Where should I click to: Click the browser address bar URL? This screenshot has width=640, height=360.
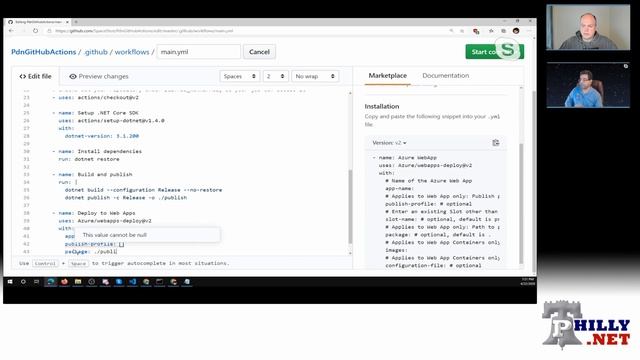coord(144,31)
